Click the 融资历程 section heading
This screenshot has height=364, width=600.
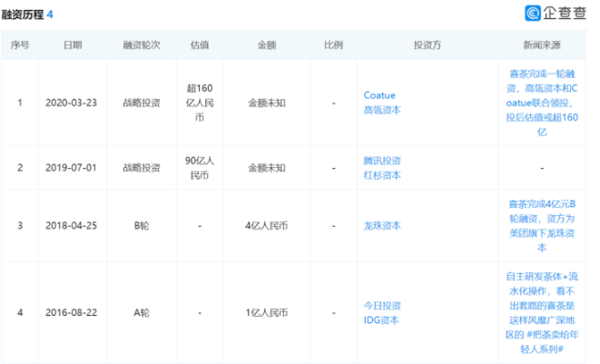point(25,14)
